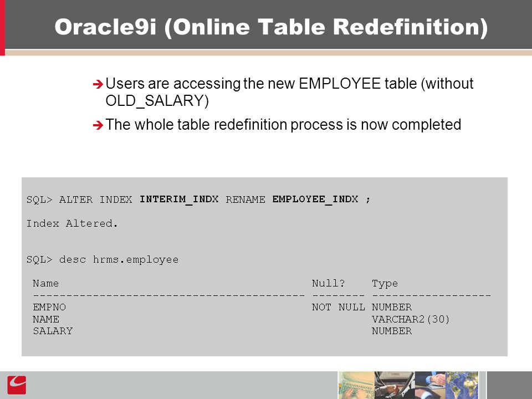This screenshot has height=399, width=532.
Task: Click the 'NUMBER' type in SALARY row
Action: coord(392,331)
